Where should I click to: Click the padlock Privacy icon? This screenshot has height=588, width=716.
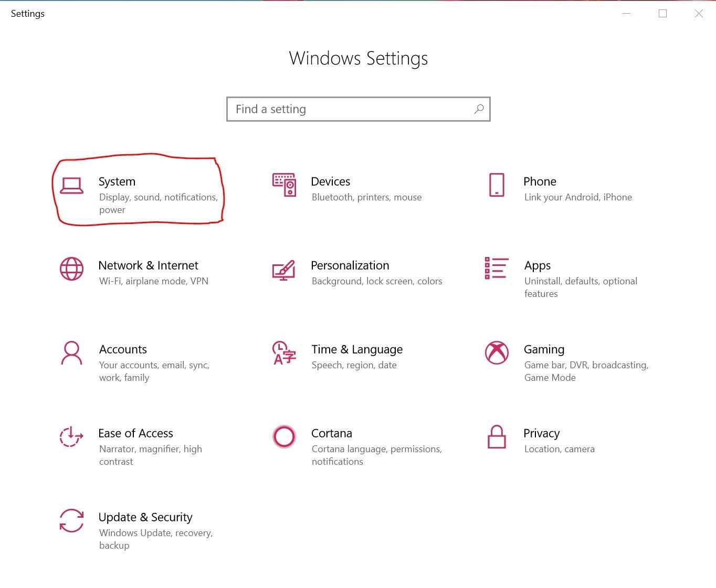pyautogui.click(x=497, y=437)
